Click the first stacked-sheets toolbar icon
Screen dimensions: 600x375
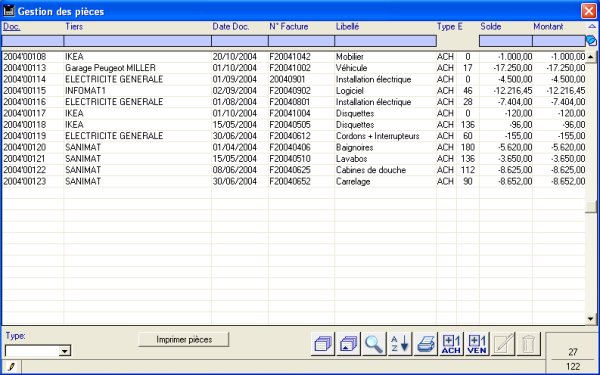[x=323, y=344]
